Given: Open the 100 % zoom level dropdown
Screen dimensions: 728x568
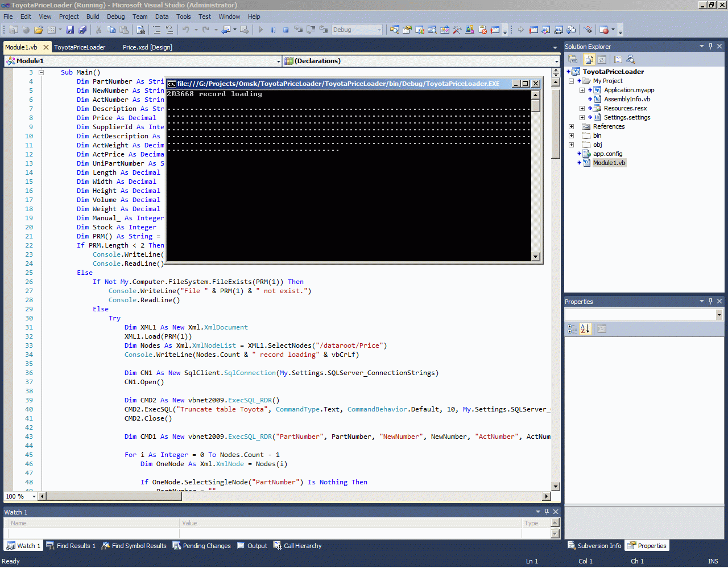Looking at the screenshot, I should (x=34, y=496).
